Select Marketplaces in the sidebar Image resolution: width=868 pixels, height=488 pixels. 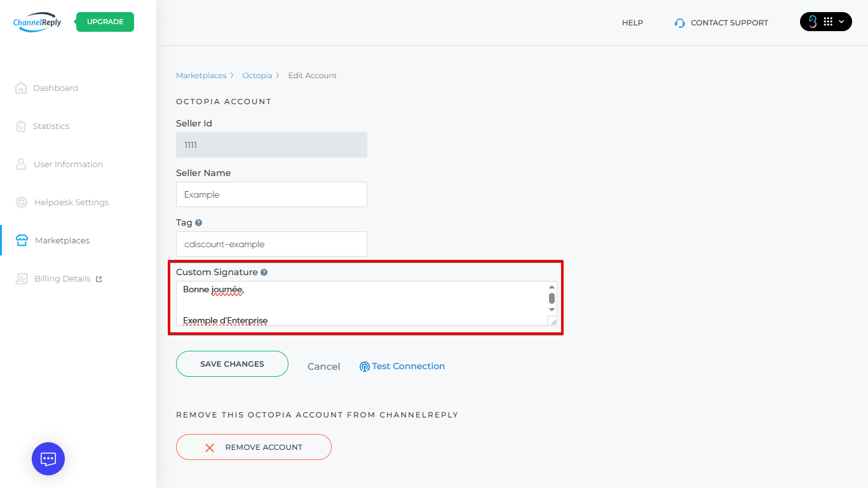[x=62, y=240]
